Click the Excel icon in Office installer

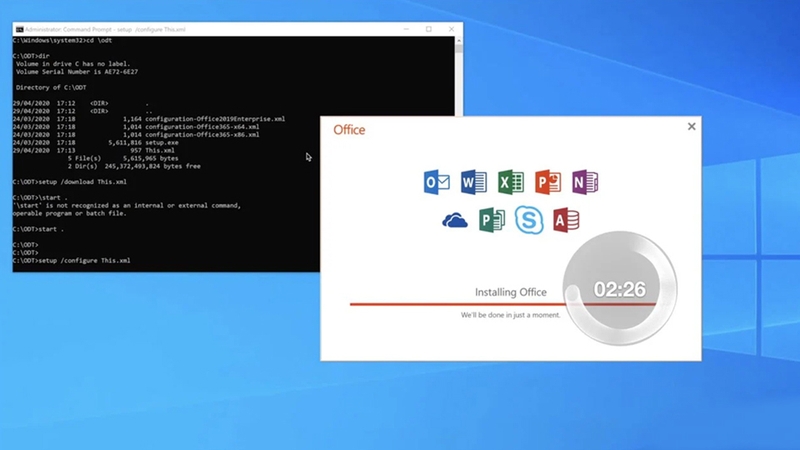click(511, 182)
